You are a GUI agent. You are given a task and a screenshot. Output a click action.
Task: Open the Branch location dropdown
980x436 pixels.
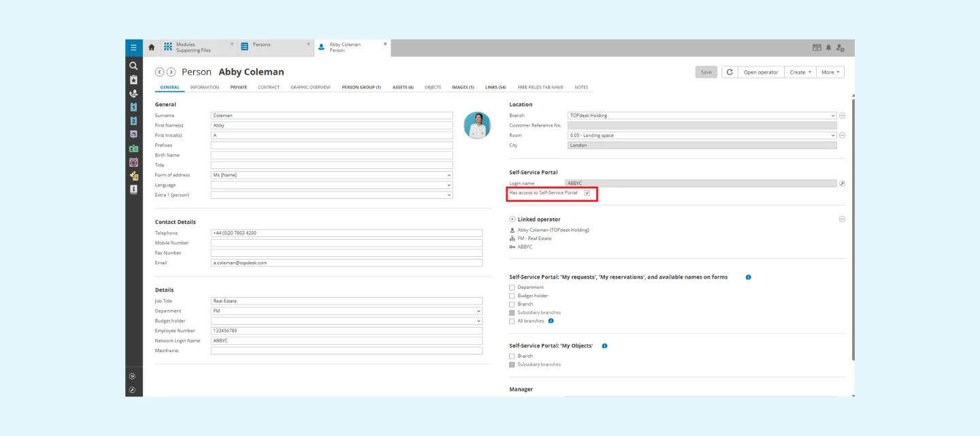[702, 116]
